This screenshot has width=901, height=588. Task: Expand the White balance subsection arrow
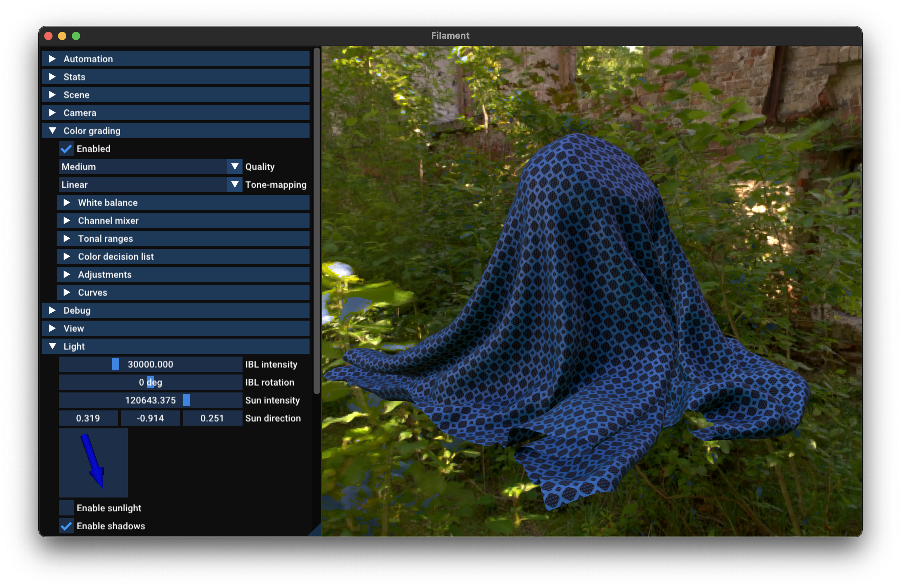coord(67,202)
